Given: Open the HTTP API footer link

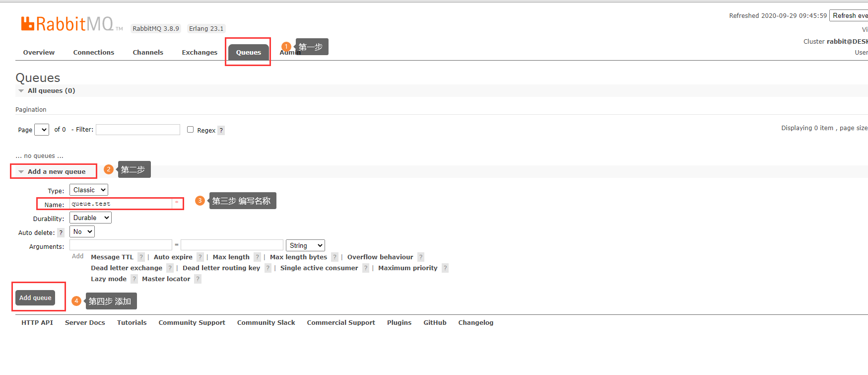Looking at the screenshot, I should point(37,322).
